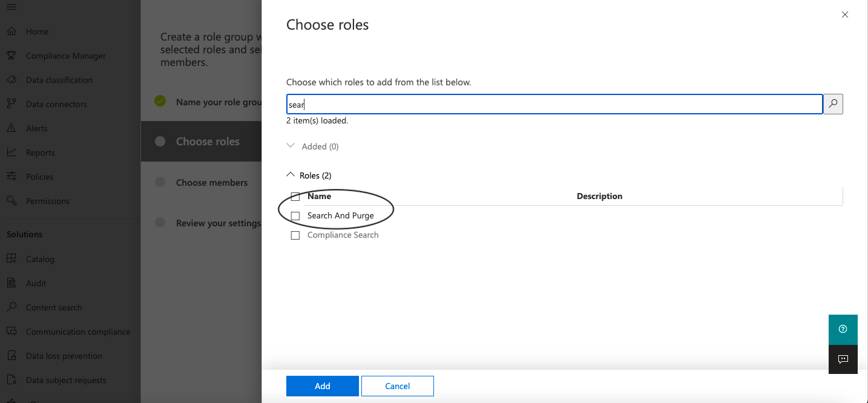Viewport: 868px width, 403px height.
Task: Go to Permissions in left navigation
Action: 47,201
